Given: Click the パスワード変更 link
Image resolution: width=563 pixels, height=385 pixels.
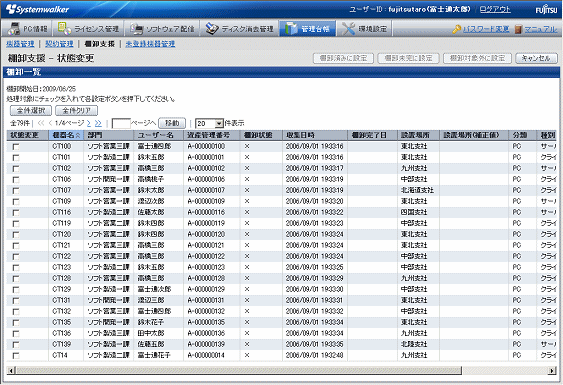Looking at the screenshot, I should 486,29.
